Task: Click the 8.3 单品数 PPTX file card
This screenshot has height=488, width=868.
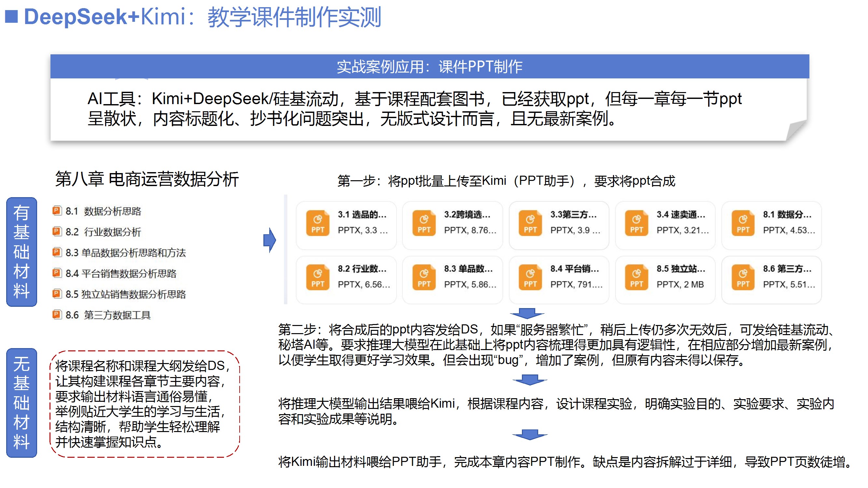Action: 452,279
